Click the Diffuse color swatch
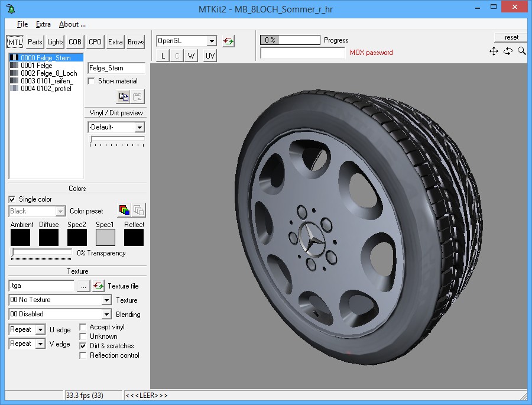 click(48, 237)
